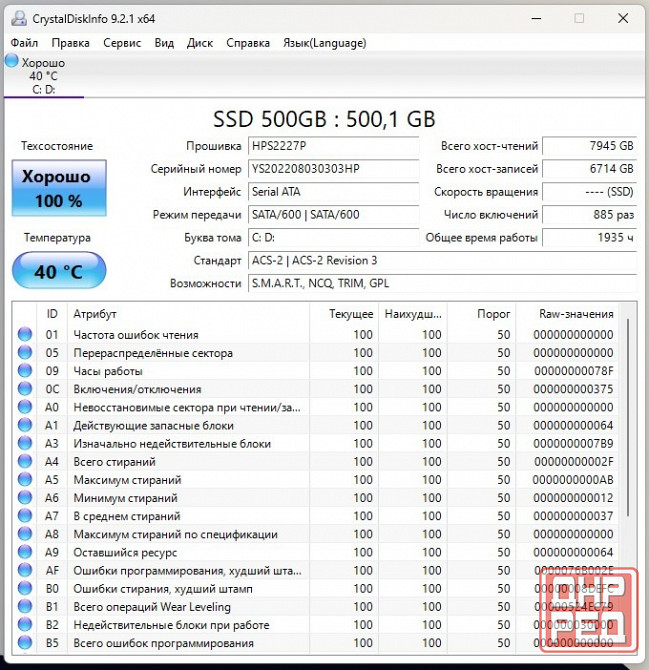
Task: Open the Сервис menu
Action: coord(122,43)
